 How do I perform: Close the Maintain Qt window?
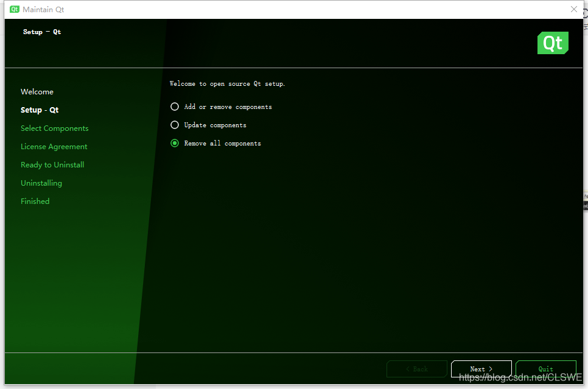point(574,9)
